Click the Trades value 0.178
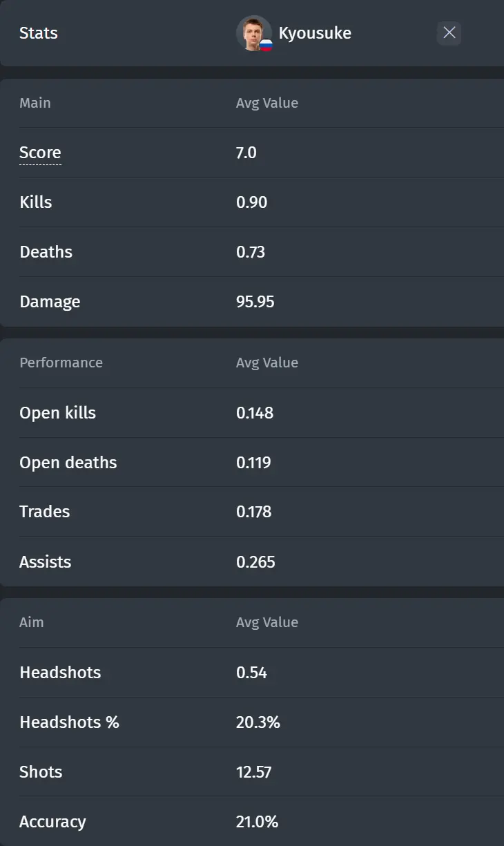This screenshot has height=846, width=504. click(253, 512)
